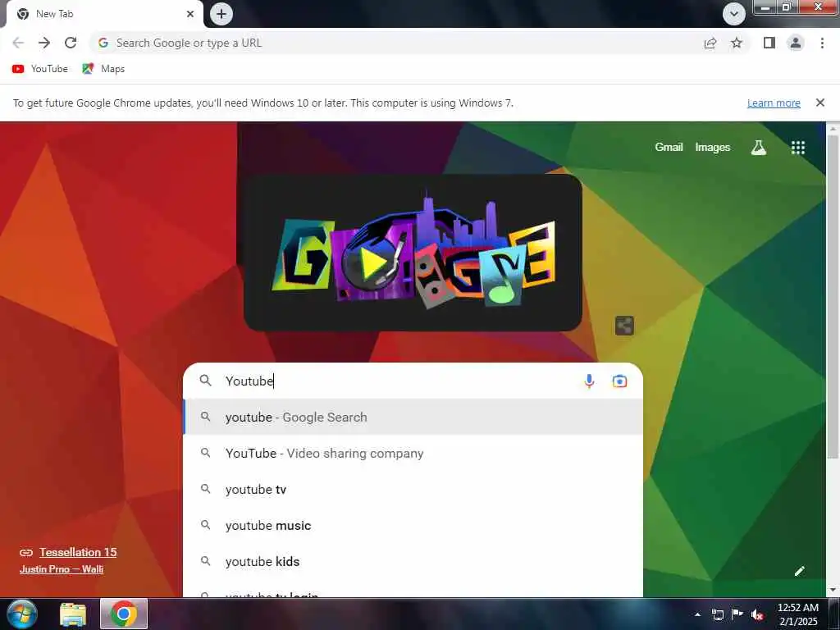Open the Google apps grid
840x630 pixels.
798,148
